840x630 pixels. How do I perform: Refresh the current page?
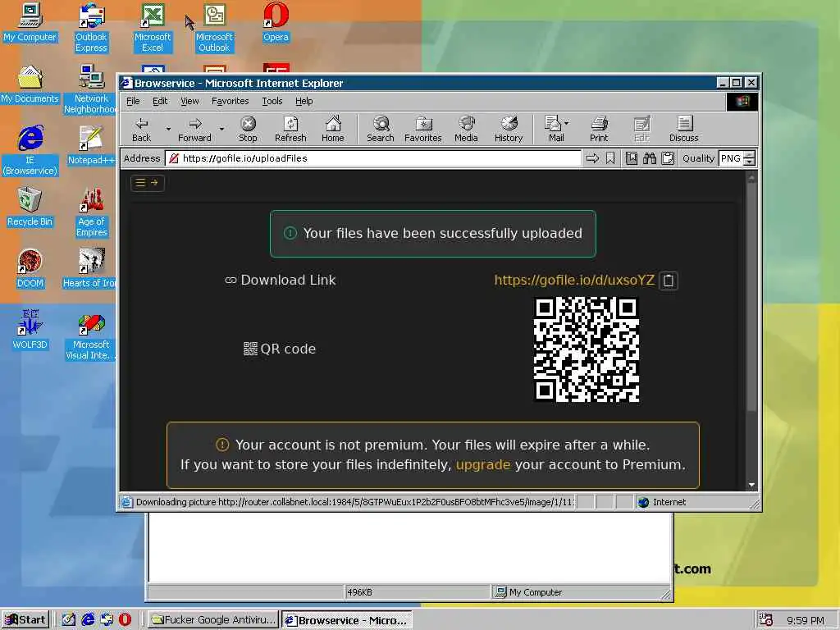290,130
